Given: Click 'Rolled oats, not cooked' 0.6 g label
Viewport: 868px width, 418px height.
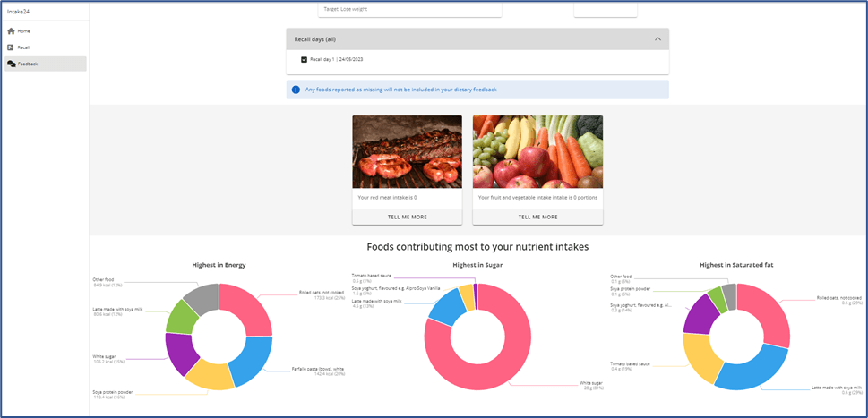Looking at the screenshot, I should click(839, 300).
